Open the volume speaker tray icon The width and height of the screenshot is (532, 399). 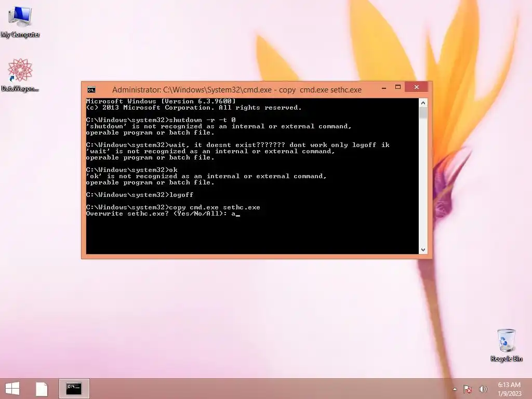483,389
